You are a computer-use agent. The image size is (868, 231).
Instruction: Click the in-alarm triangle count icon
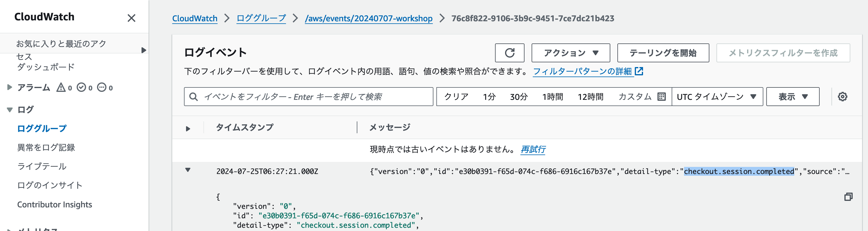[x=61, y=87]
